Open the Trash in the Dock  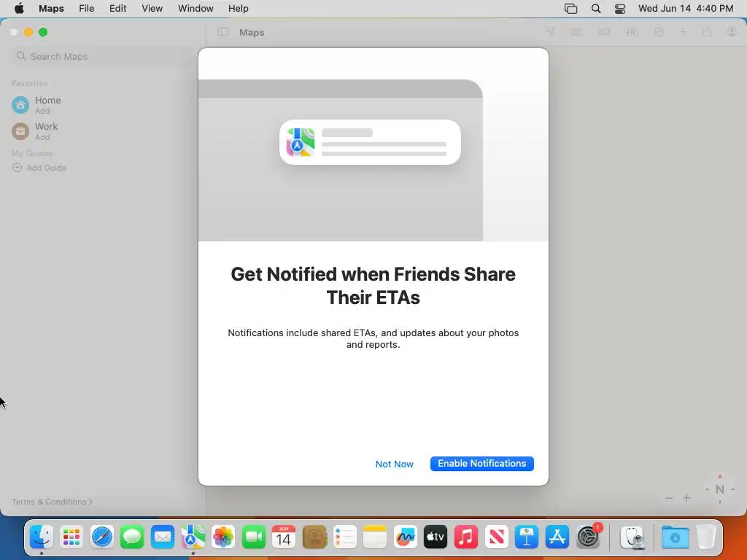[706, 537]
